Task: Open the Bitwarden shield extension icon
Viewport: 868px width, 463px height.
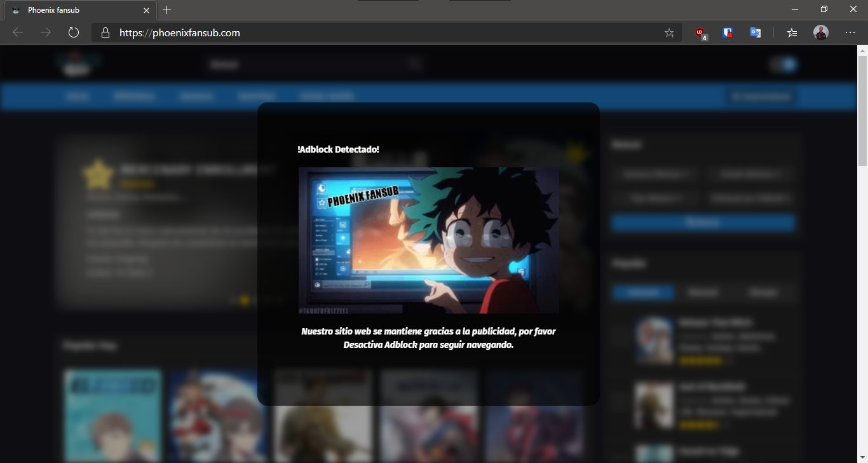Action: (728, 33)
